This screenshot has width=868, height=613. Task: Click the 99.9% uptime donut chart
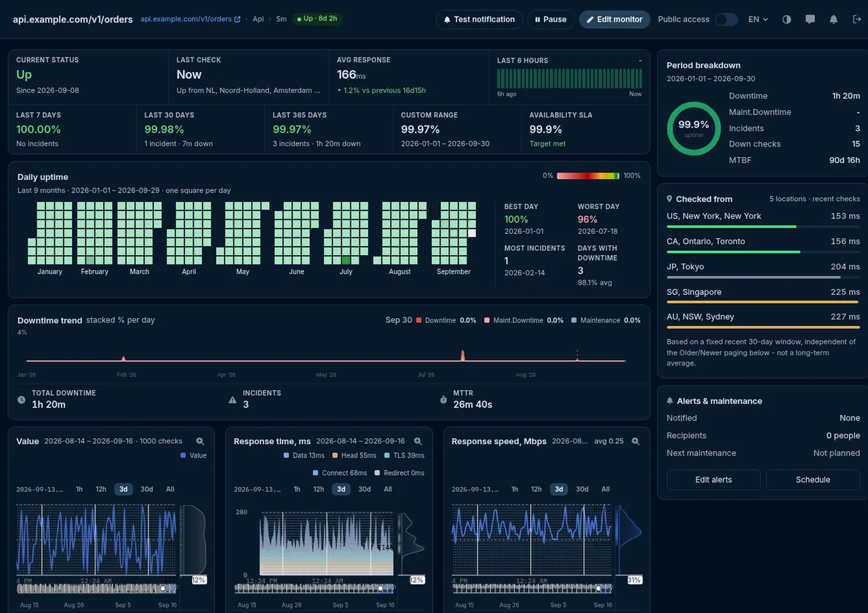pos(694,128)
